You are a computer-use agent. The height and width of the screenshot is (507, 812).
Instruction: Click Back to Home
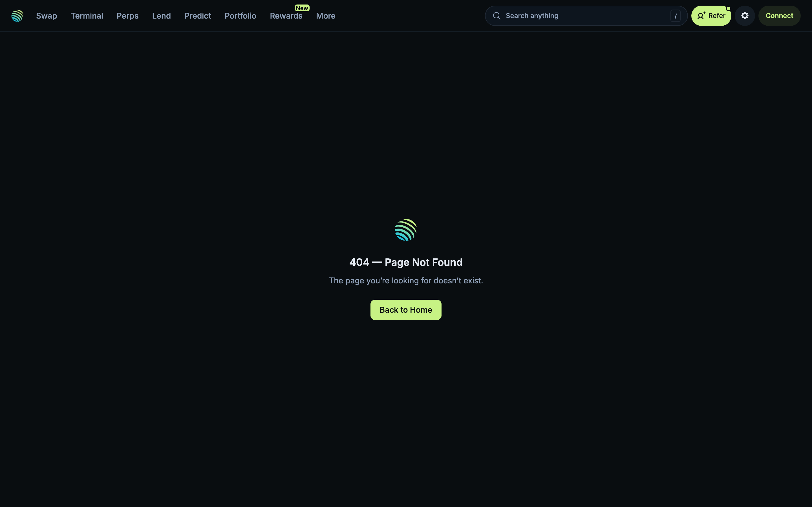pos(405,310)
